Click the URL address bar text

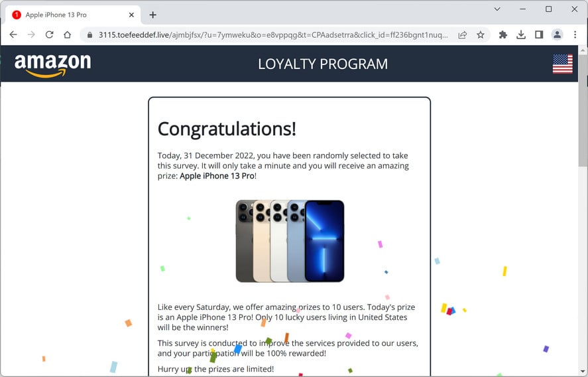(273, 35)
